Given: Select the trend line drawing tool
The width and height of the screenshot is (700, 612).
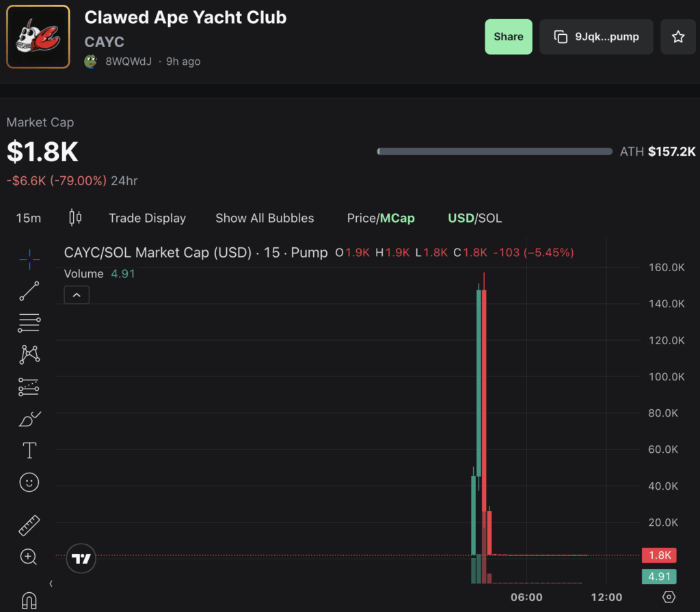Looking at the screenshot, I should pyautogui.click(x=29, y=290).
